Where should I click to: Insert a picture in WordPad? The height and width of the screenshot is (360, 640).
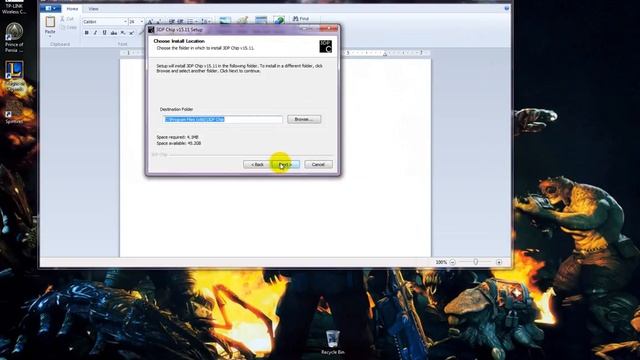pos(225,20)
